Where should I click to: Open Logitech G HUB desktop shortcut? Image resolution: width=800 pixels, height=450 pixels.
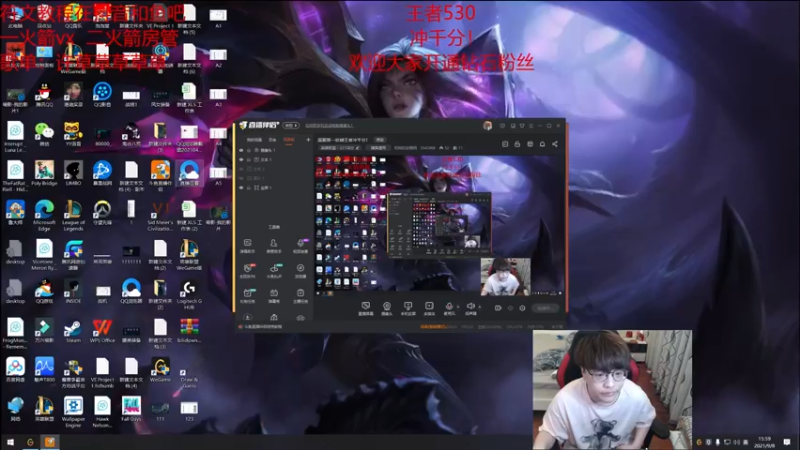tap(189, 295)
